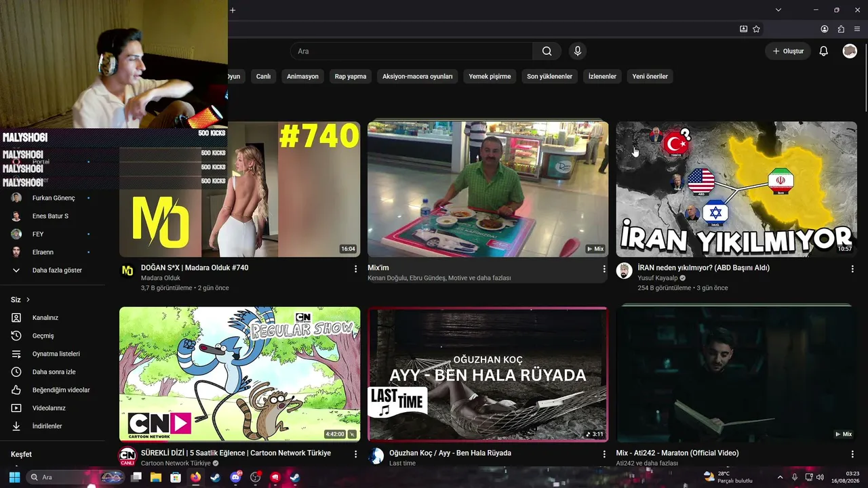The height and width of the screenshot is (488, 868).
Task: Select the Yeni öneriler filter chip
Action: 650,77
